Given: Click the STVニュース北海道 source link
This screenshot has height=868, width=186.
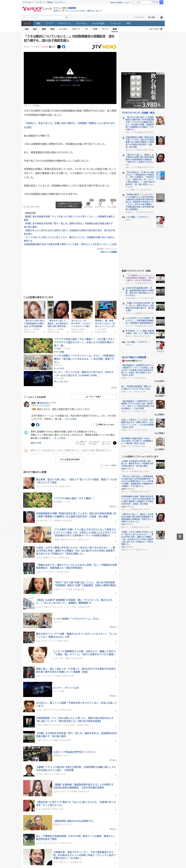Looking at the screenshot, I should [108, 252].
